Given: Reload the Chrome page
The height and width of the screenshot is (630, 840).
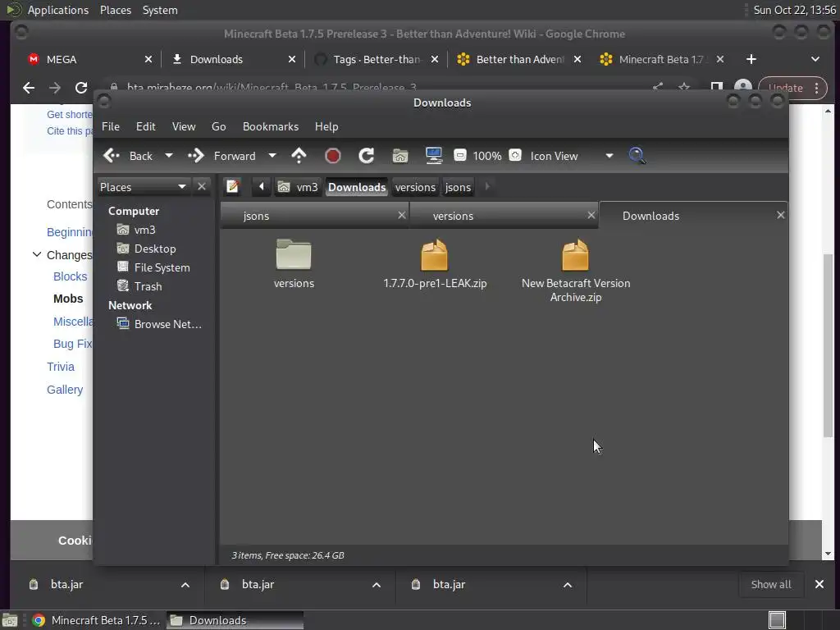Looking at the screenshot, I should click(81, 88).
